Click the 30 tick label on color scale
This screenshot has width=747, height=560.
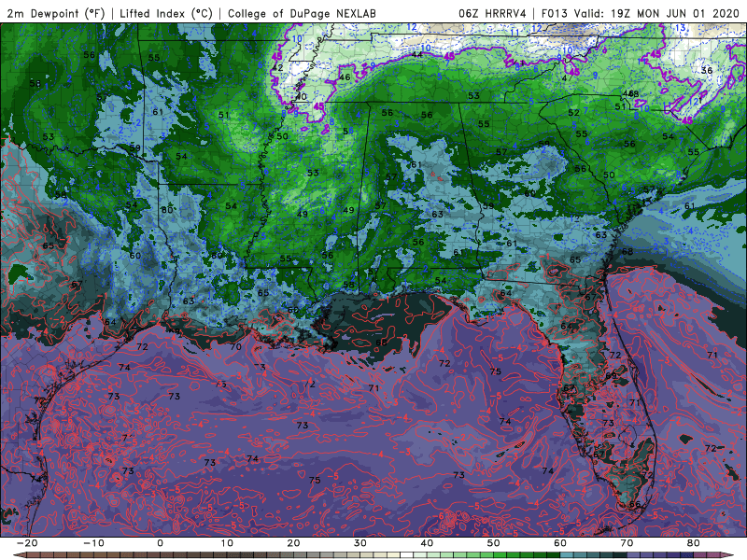point(360,543)
